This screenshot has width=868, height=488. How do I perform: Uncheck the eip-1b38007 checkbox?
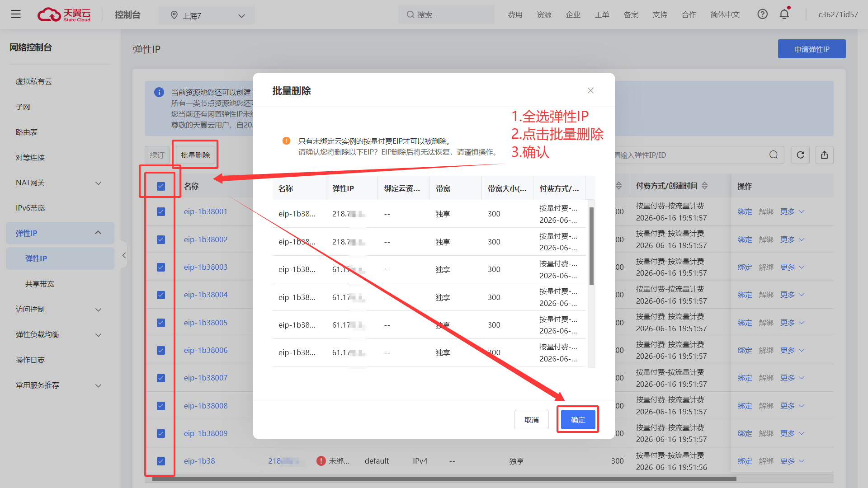pos(161,378)
